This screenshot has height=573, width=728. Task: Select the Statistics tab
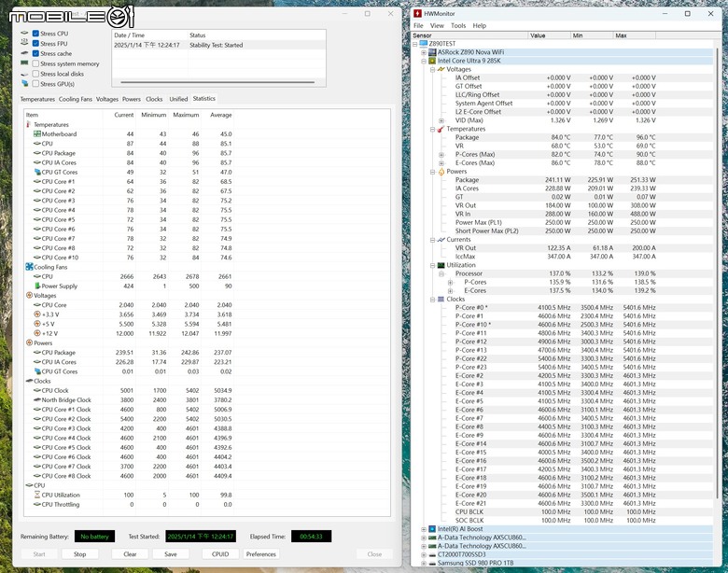tap(204, 98)
